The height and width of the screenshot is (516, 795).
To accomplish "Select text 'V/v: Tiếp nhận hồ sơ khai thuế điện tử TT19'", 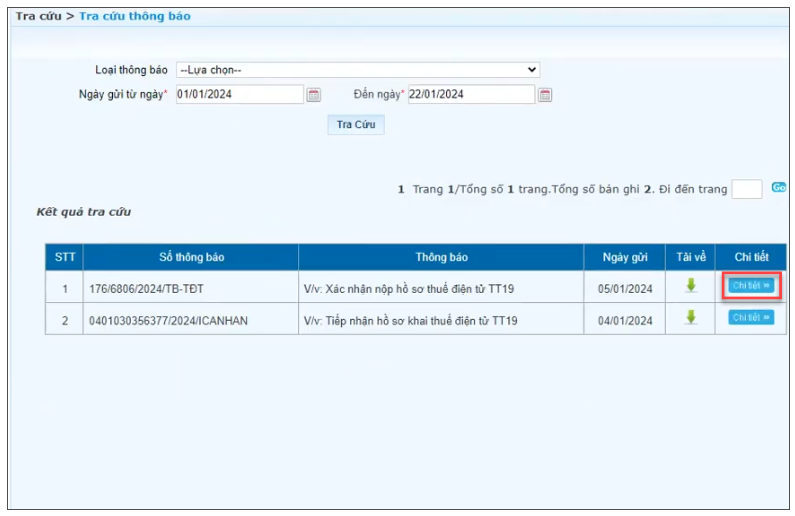I will coord(411,321).
